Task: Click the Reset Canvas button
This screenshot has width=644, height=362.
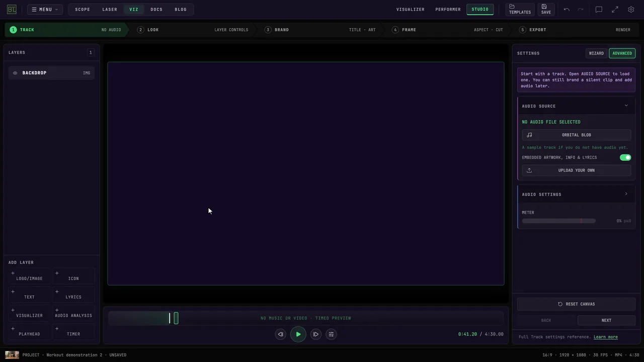Action: point(577,304)
